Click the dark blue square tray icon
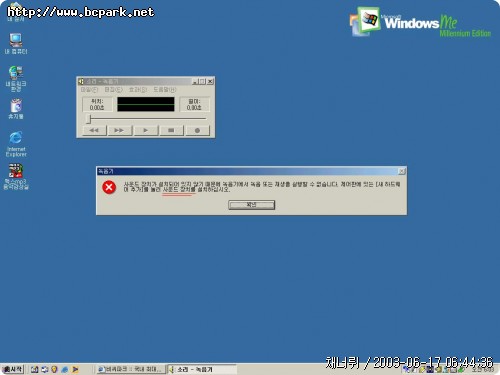The image size is (500, 375). [430, 370]
